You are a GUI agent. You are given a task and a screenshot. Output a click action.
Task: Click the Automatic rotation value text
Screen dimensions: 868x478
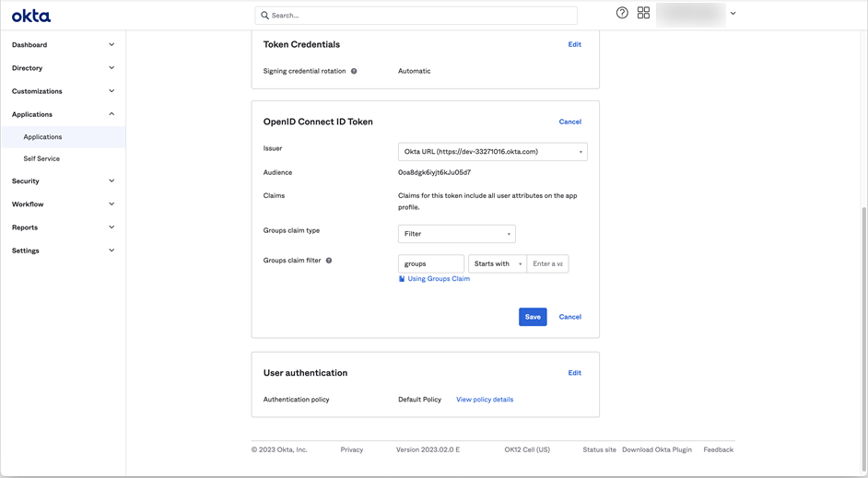pos(414,71)
